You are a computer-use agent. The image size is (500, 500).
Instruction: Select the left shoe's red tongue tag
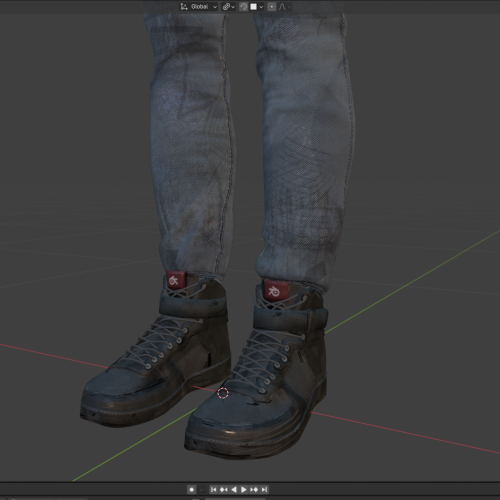(175, 280)
